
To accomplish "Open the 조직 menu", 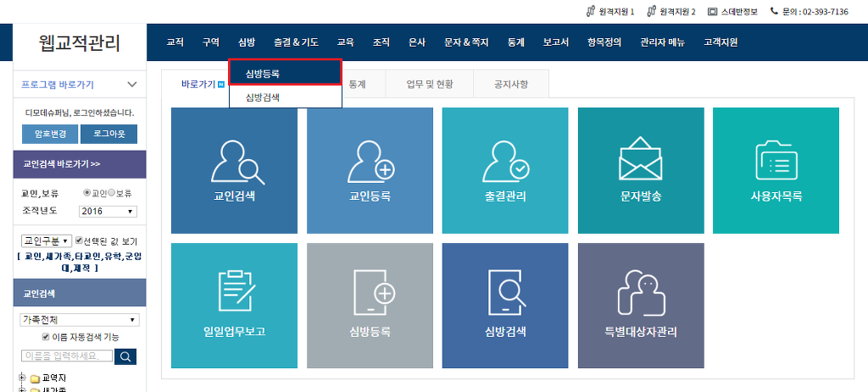I will [381, 42].
